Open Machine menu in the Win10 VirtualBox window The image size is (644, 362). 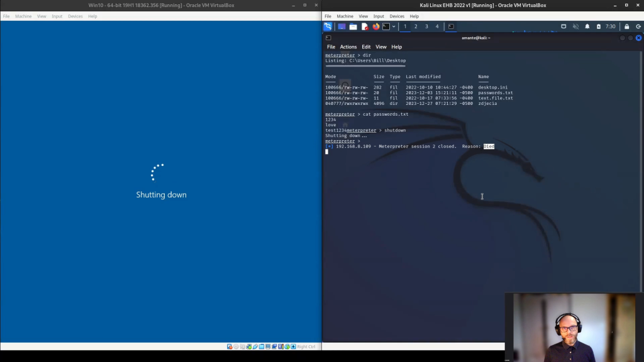tap(23, 16)
